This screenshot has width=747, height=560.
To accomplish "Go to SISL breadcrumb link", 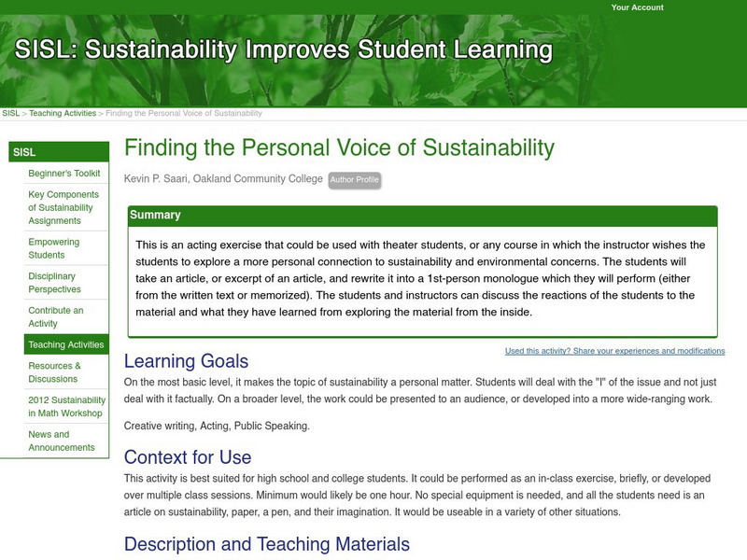I will click(10, 113).
